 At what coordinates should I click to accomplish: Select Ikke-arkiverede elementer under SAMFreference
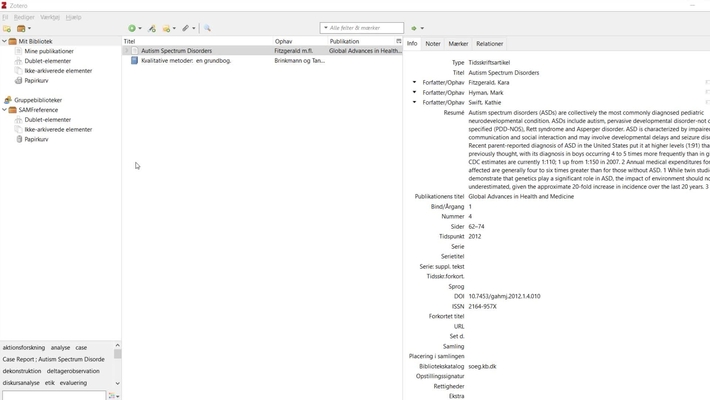click(58, 130)
